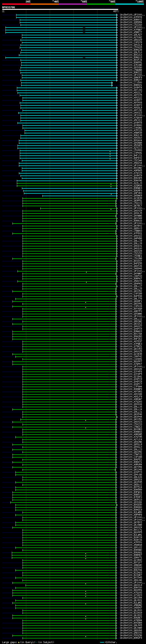Click the cyan alignment bar for A7P8T8
Viewport: 146px width, 644px height.
[67, 17]
